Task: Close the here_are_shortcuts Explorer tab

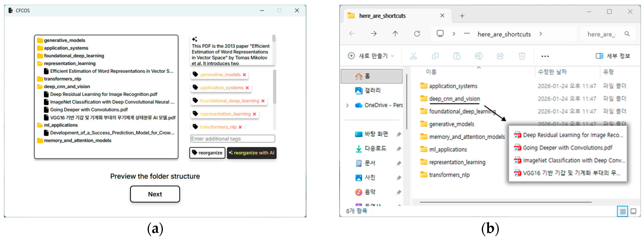Action: point(442,16)
